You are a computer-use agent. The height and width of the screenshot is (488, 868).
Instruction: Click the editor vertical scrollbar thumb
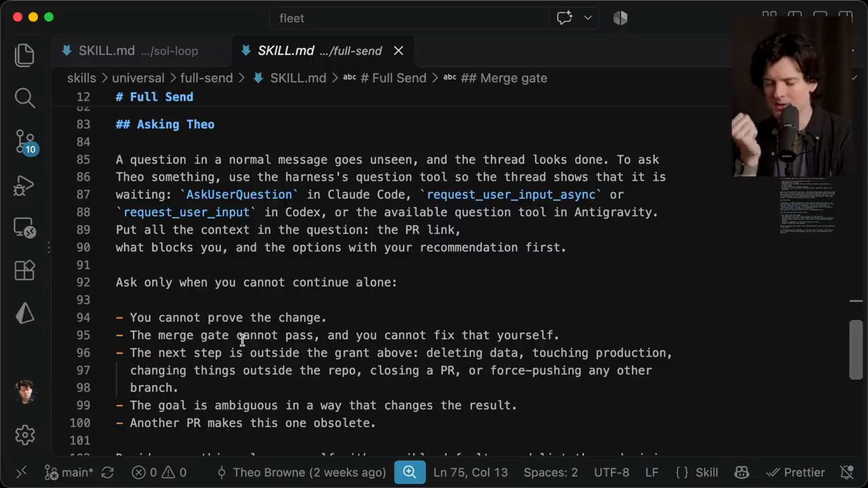tap(856, 349)
